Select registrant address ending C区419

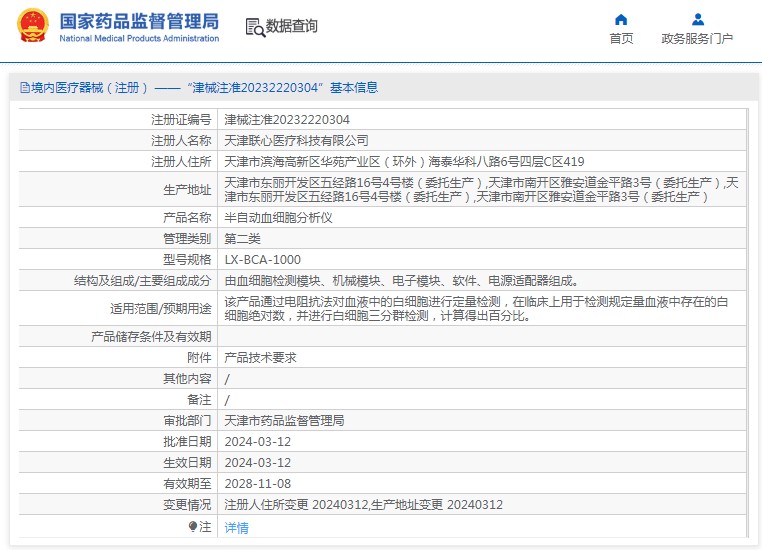click(x=404, y=161)
